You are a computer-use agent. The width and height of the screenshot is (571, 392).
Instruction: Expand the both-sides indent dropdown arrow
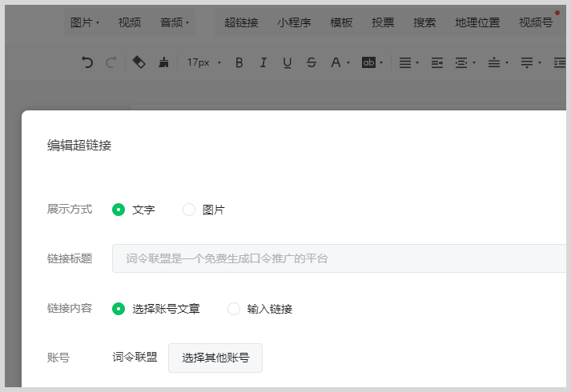coord(474,63)
